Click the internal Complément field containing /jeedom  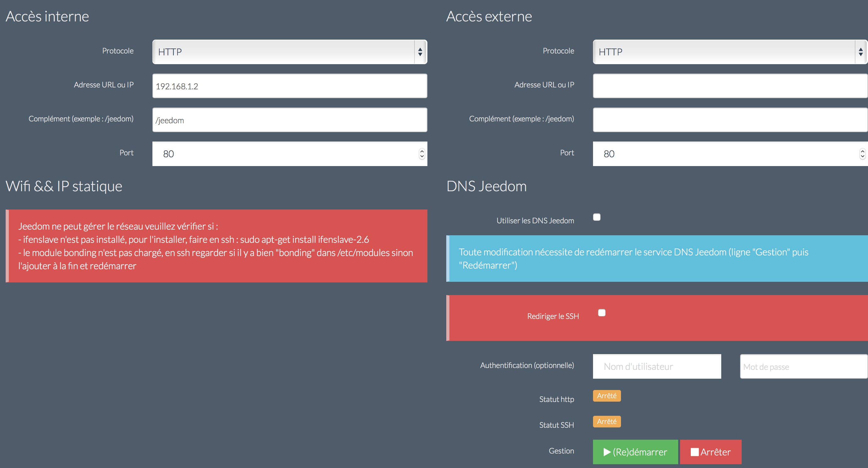(289, 120)
